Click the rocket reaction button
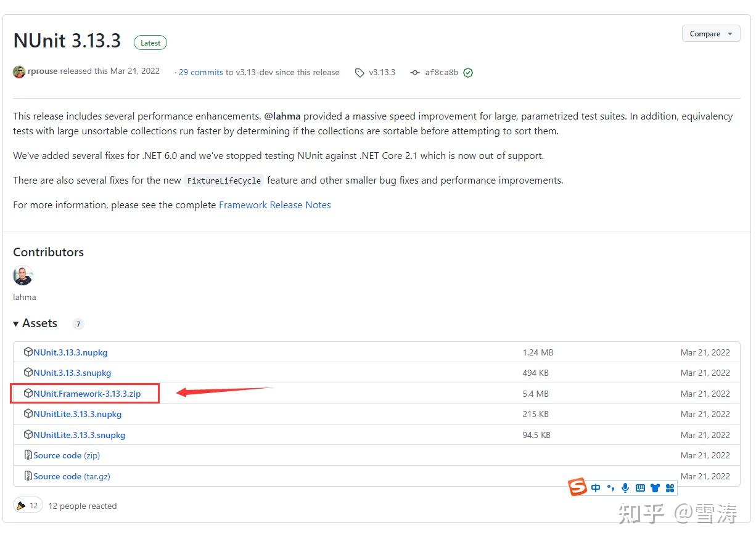756x544 pixels. tap(28, 506)
